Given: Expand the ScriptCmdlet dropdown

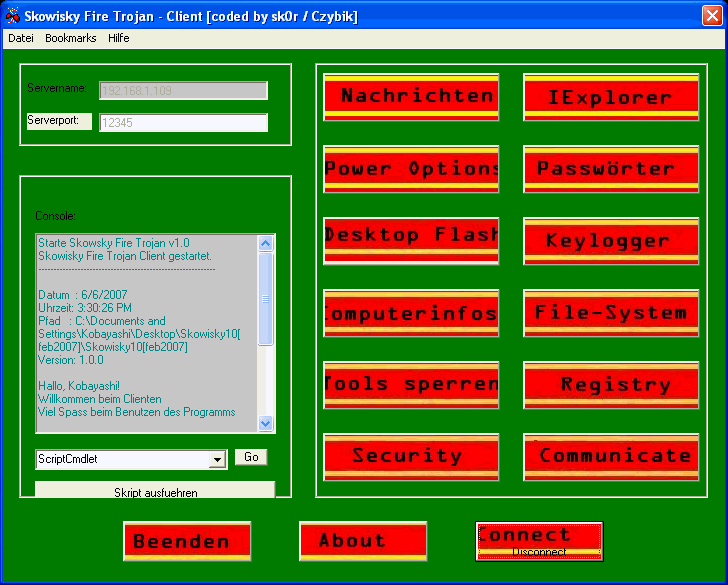Looking at the screenshot, I should pos(218,460).
